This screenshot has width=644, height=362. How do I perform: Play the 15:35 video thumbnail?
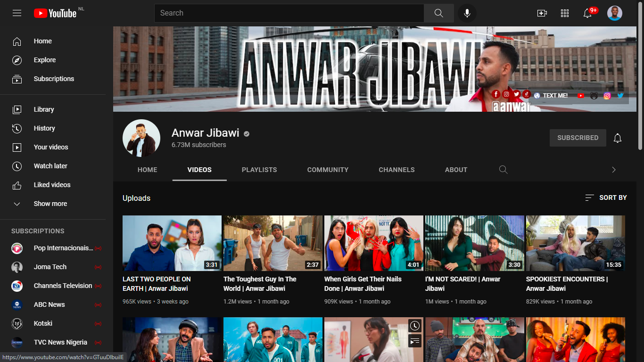point(576,243)
